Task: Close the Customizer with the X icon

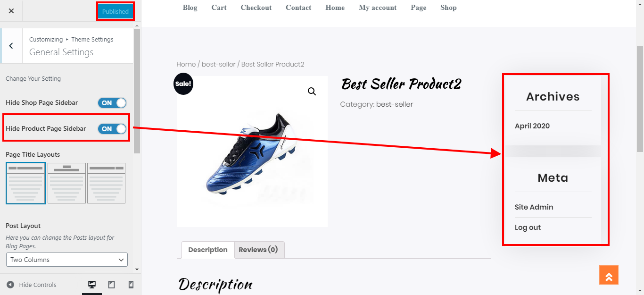Action: coord(11,11)
